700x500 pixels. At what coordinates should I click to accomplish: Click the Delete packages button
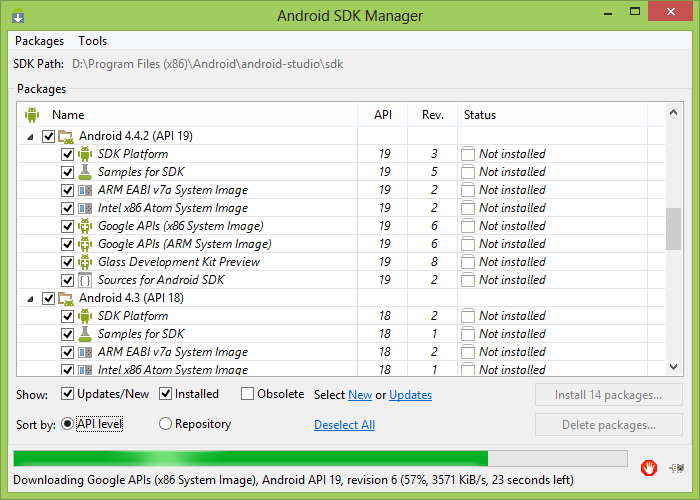click(608, 425)
